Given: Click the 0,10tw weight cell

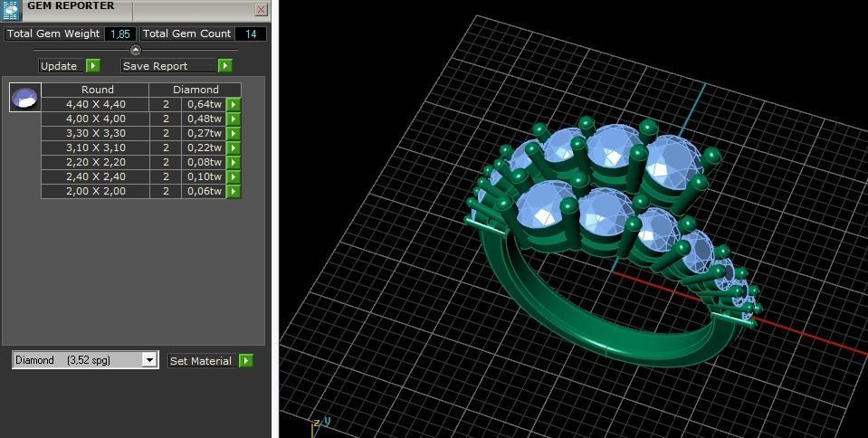Looking at the screenshot, I should point(204,176).
